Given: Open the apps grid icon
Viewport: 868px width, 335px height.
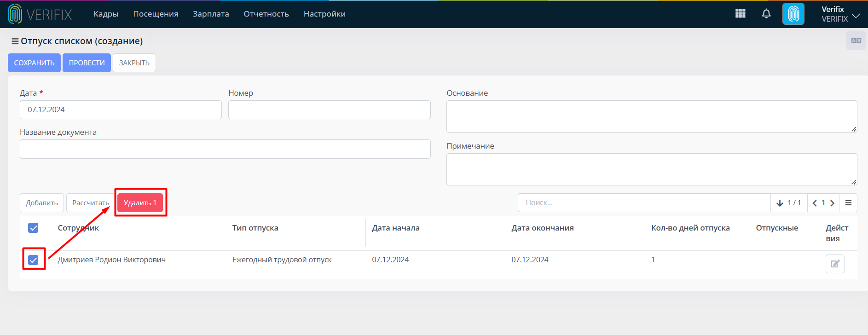Looking at the screenshot, I should pos(741,14).
